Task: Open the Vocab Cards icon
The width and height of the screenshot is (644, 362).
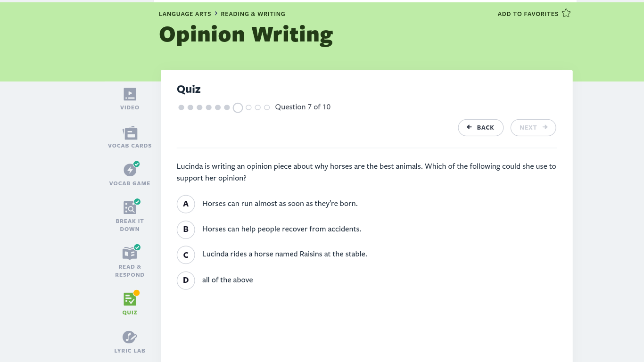Action: click(x=130, y=132)
